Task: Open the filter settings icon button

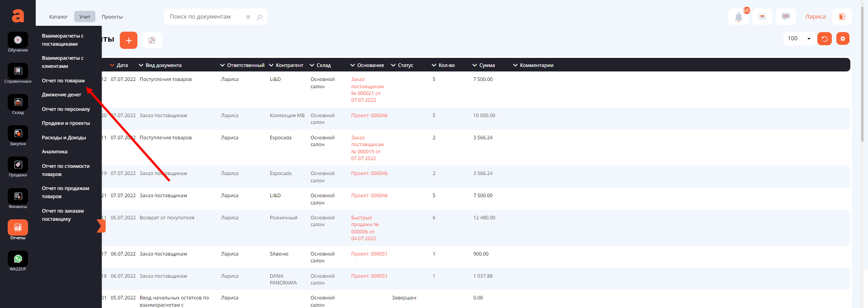Action: pos(152,40)
